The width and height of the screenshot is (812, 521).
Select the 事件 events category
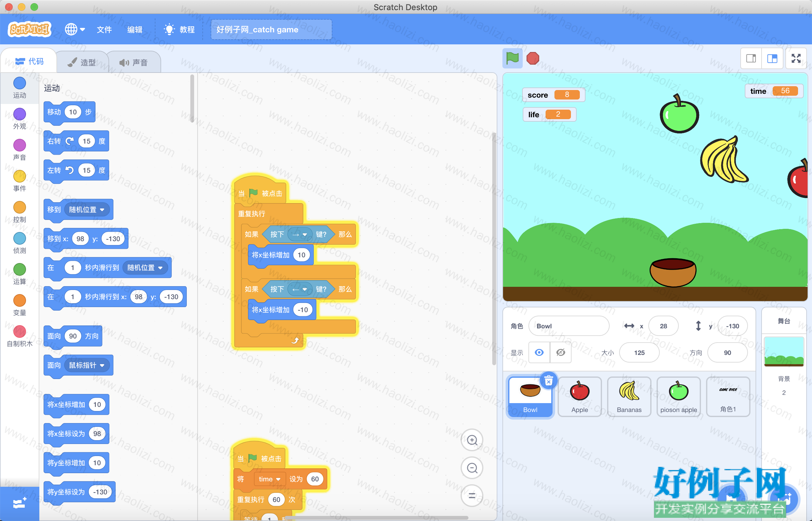point(20,181)
